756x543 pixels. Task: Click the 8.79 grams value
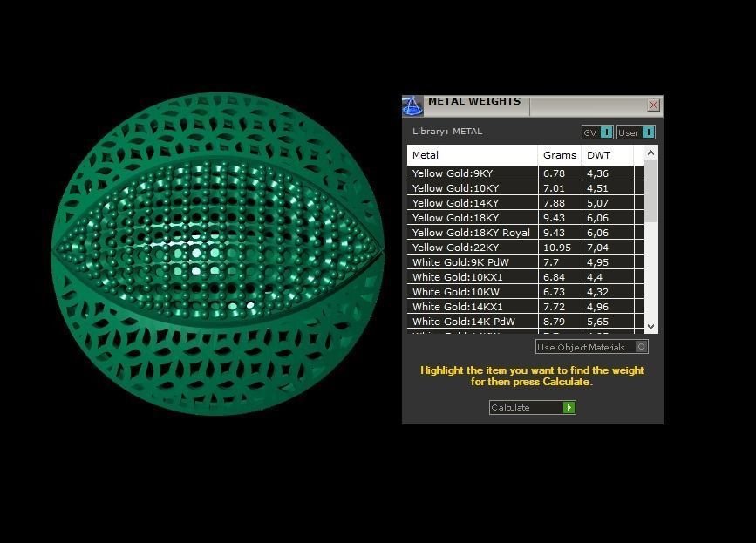click(x=554, y=322)
